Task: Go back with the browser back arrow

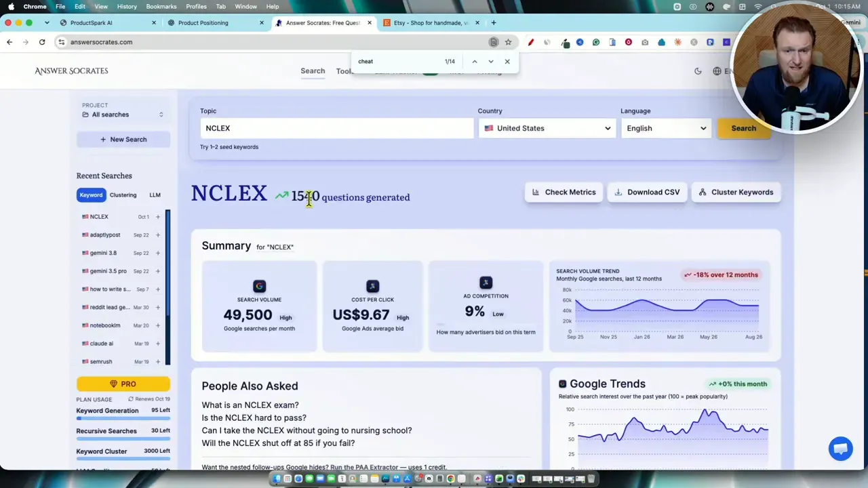Action: 9,42
